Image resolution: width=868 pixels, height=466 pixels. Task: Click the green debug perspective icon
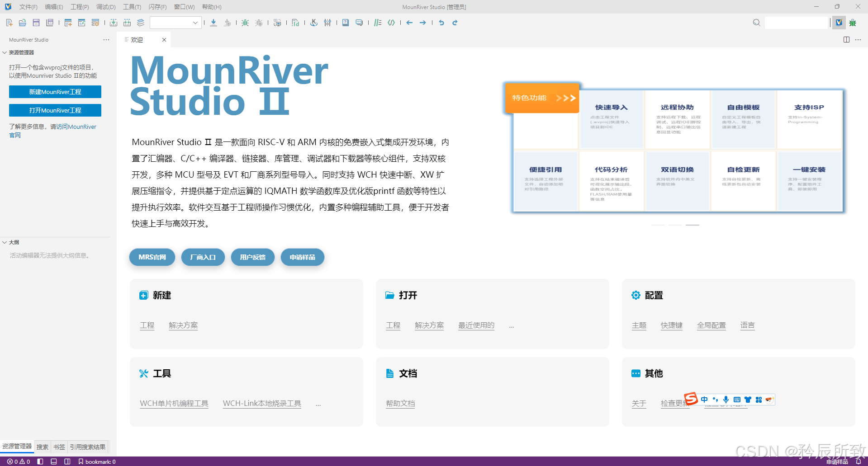pos(853,23)
